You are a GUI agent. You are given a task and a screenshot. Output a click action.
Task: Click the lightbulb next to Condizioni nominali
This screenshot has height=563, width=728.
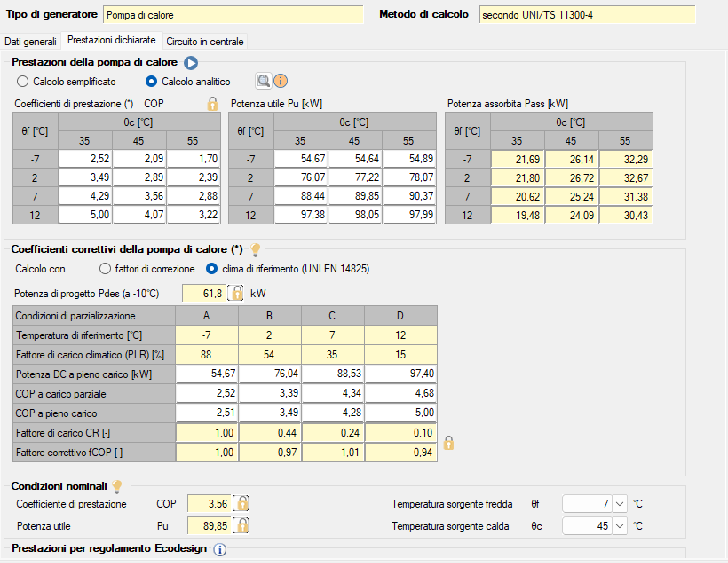click(117, 487)
